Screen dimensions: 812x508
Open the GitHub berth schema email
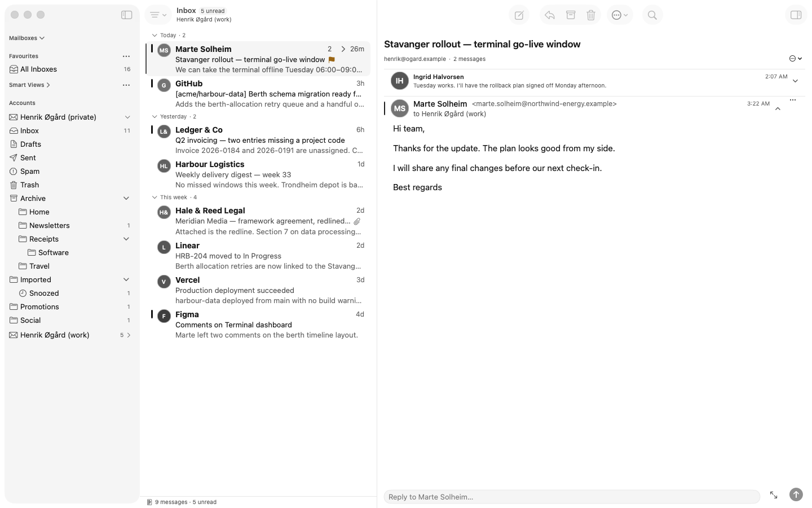tap(258, 93)
